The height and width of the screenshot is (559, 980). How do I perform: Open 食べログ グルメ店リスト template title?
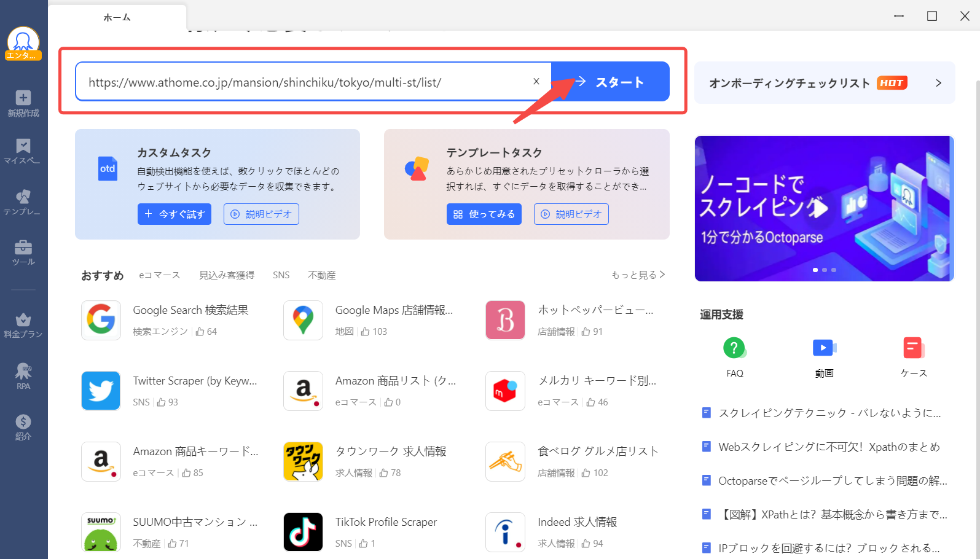598,451
